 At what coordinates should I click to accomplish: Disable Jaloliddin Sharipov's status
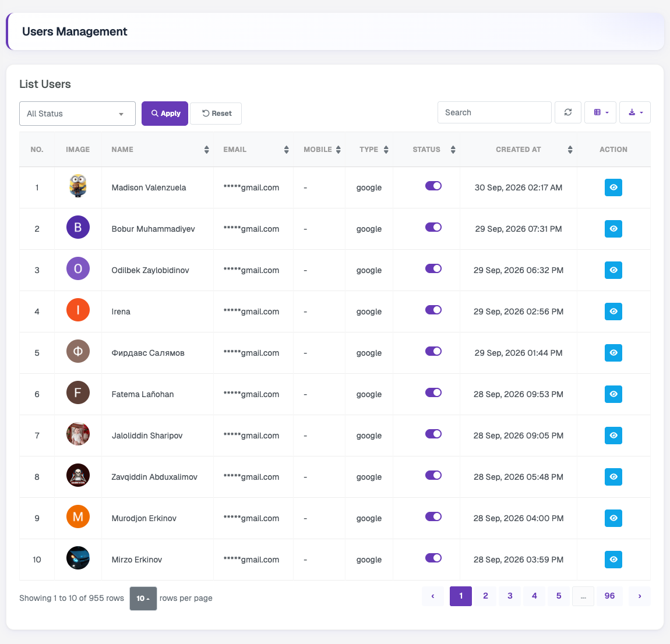(x=433, y=434)
